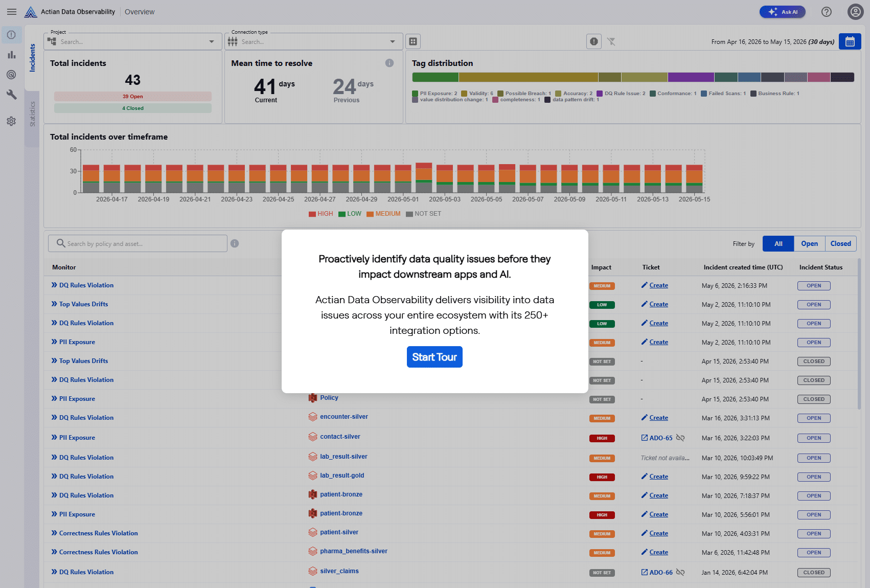Click the Monitor column header

(x=64, y=267)
